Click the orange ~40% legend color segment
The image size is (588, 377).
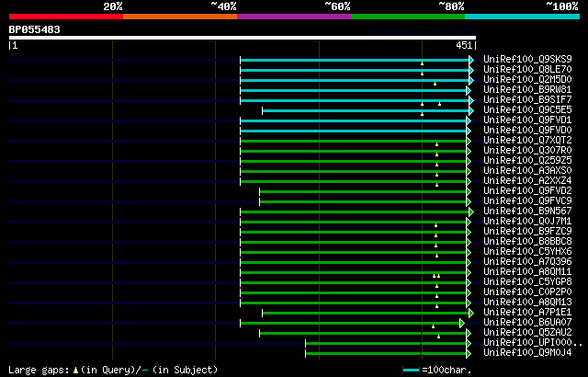180,17
